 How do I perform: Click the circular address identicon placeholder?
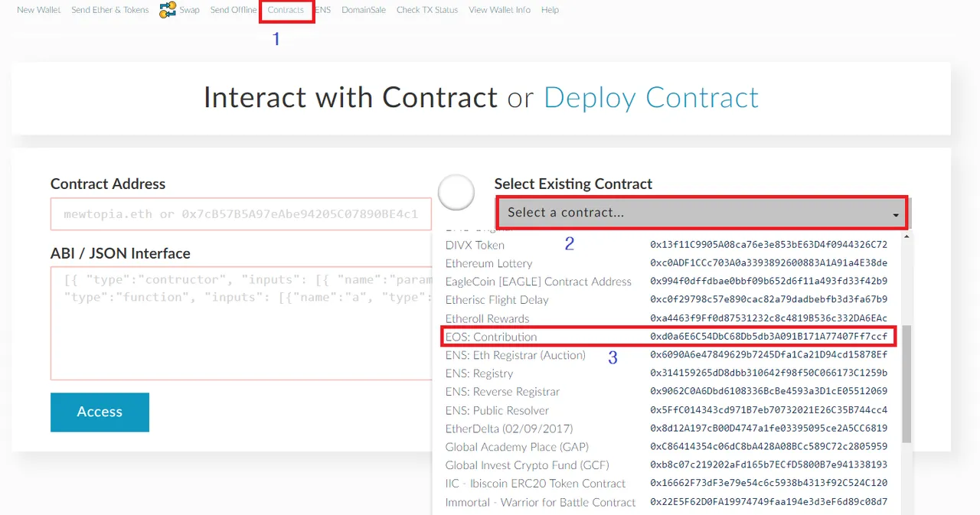[456, 192]
